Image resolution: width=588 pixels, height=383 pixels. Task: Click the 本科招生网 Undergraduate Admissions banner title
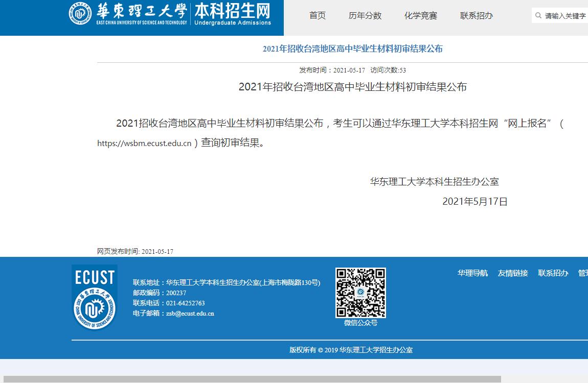point(233,14)
